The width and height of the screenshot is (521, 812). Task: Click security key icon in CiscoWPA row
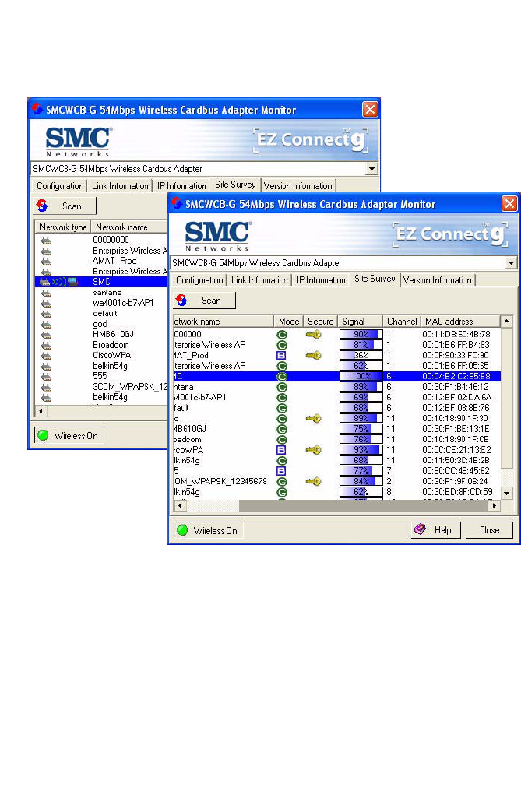coord(313,449)
